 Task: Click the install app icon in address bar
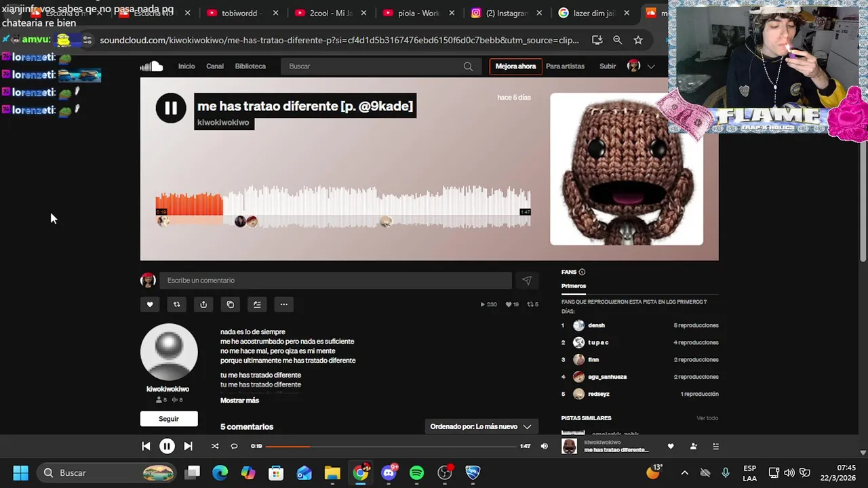click(597, 40)
